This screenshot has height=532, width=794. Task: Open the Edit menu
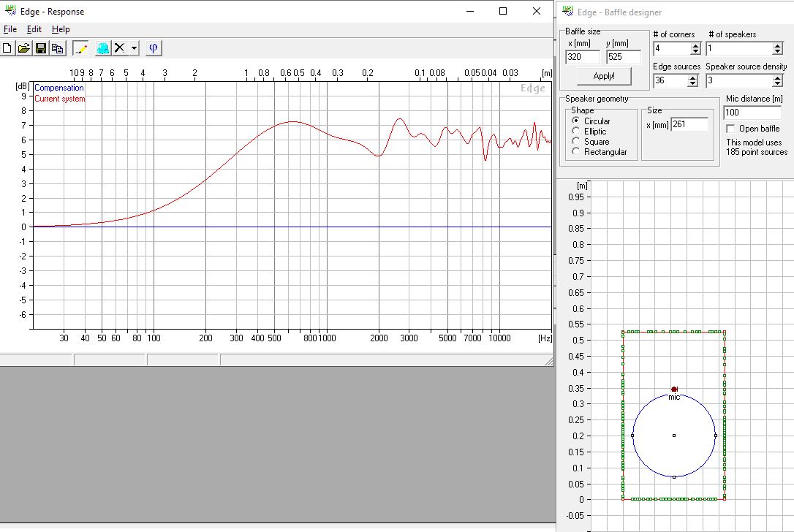(34, 29)
